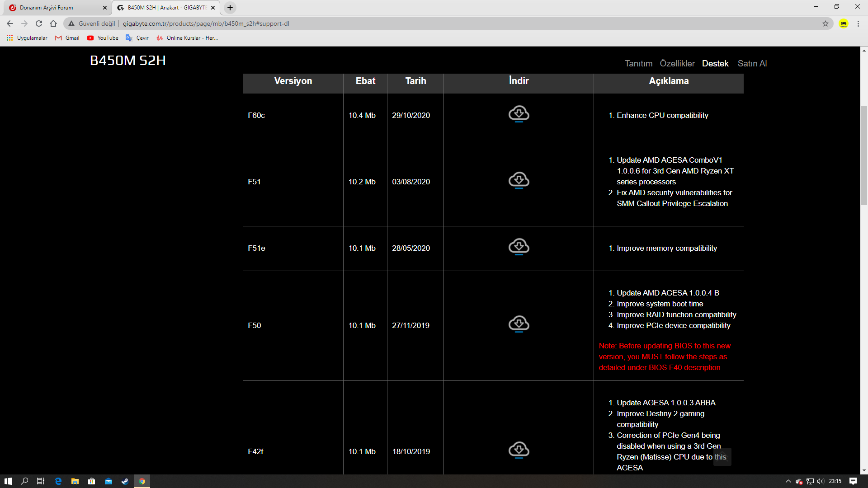The height and width of the screenshot is (488, 868).
Task: Open the Gmail bookmark
Action: pos(67,38)
